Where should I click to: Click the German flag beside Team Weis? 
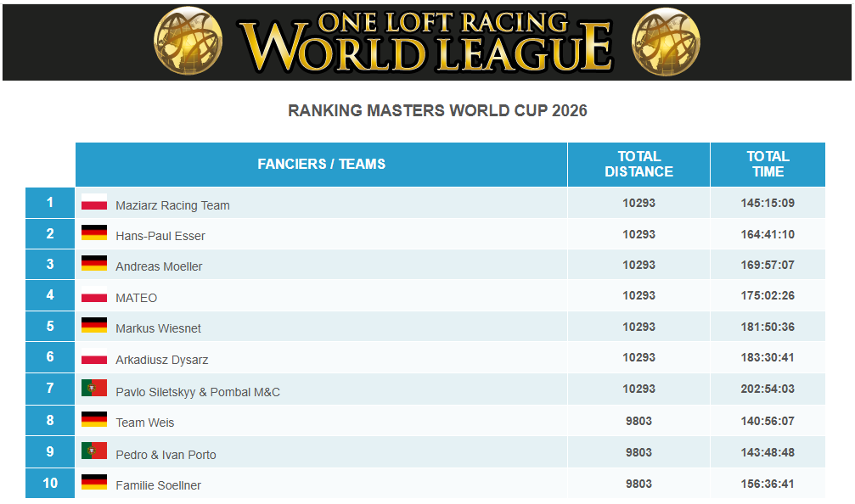click(94, 419)
